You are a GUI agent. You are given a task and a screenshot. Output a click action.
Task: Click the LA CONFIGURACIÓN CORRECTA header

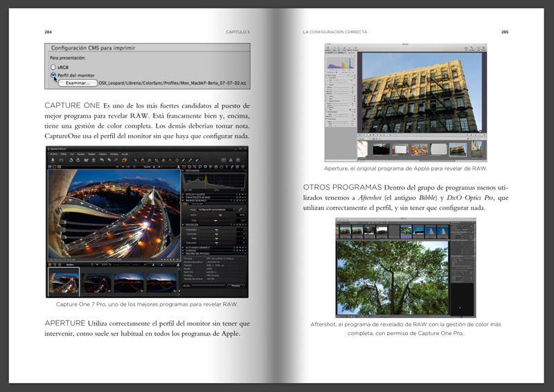(335, 32)
